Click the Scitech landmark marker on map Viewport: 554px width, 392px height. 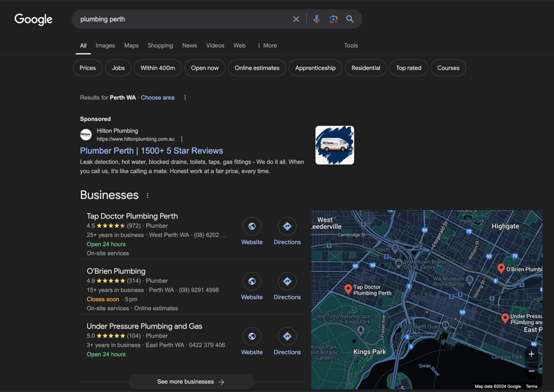point(395,248)
